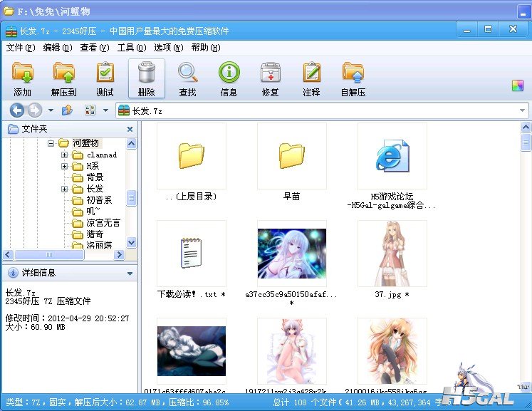Select the 初音系 folder in tree

point(99,200)
